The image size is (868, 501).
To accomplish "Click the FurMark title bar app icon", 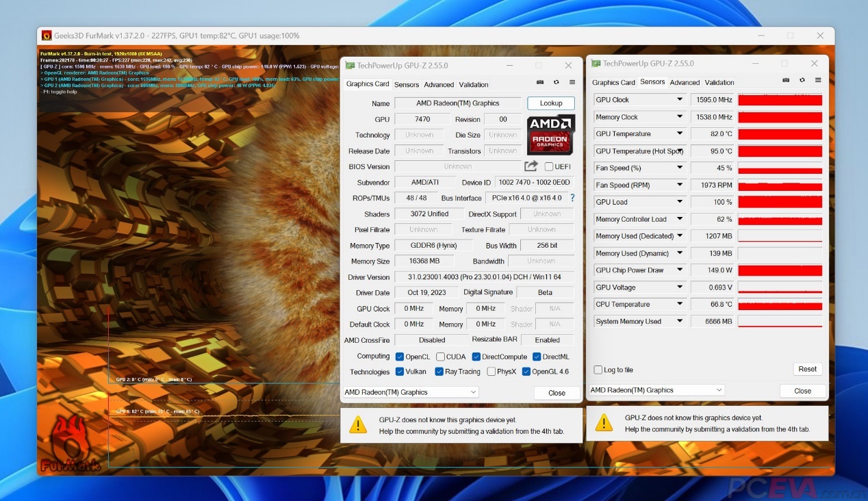I will pyautogui.click(x=47, y=36).
